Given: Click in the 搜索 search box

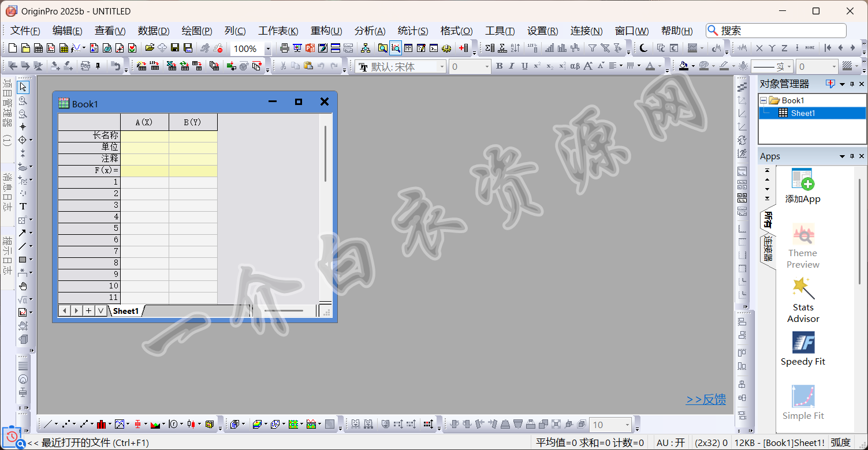Looking at the screenshot, I should [776, 31].
